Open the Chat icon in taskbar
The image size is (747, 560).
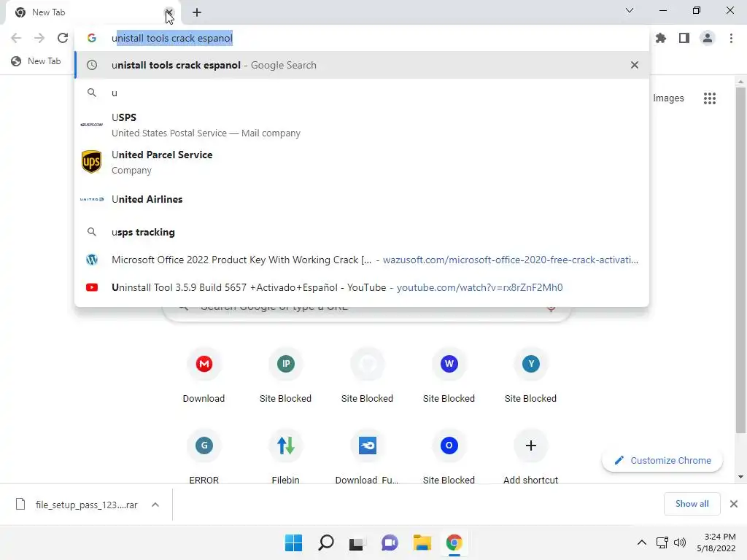pyautogui.click(x=390, y=542)
